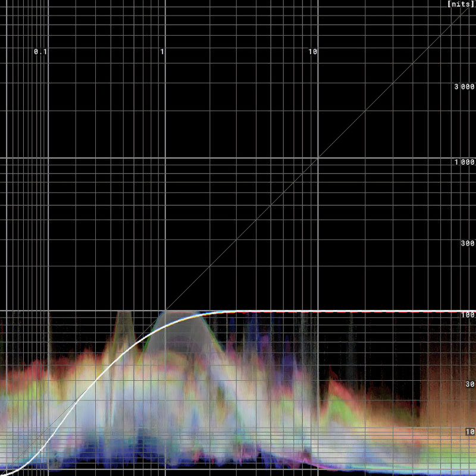Screen dimensions: 476x476
Task: Click the 0.1 axis label
Action: (x=40, y=52)
